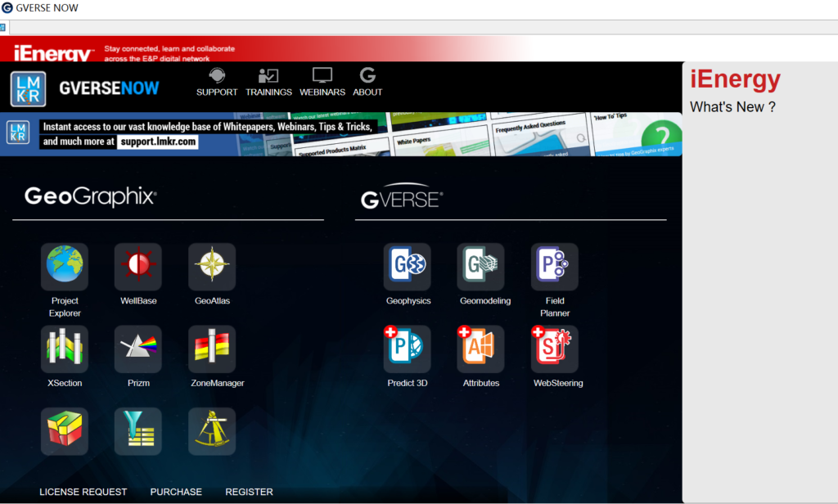Open the SUPPORT menu item

click(x=217, y=83)
